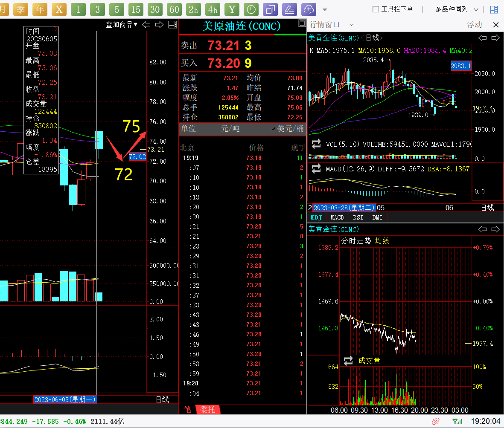The height and width of the screenshot is (428, 504).
Task: Click the signal strength icon in status bar
Action: [457, 421]
